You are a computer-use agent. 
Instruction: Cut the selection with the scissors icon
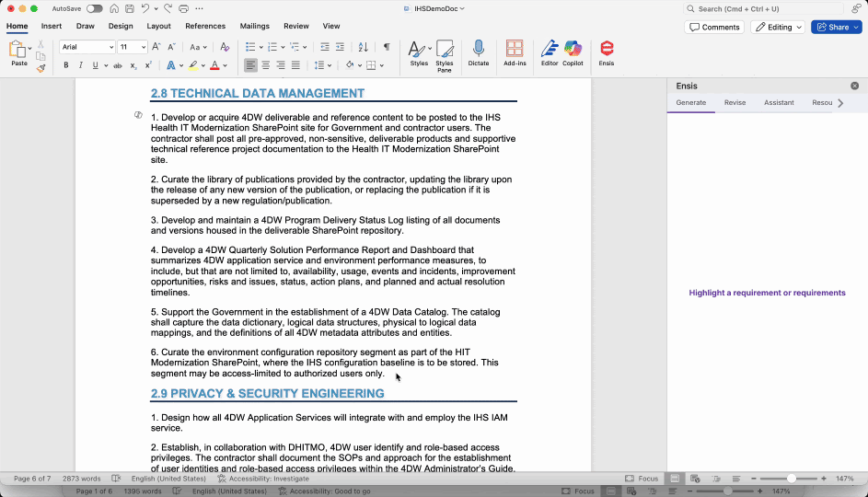click(x=41, y=44)
